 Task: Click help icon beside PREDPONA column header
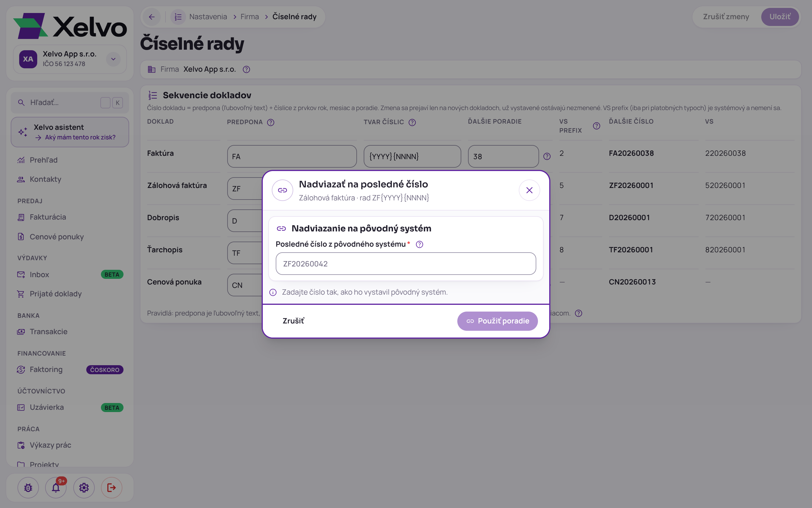(x=271, y=122)
